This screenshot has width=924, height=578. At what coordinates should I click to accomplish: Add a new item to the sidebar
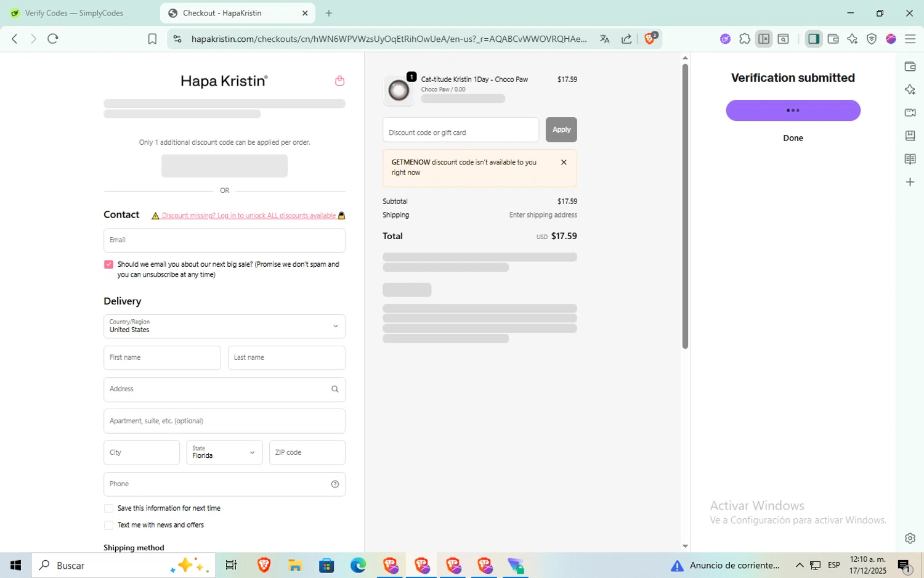click(910, 182)
